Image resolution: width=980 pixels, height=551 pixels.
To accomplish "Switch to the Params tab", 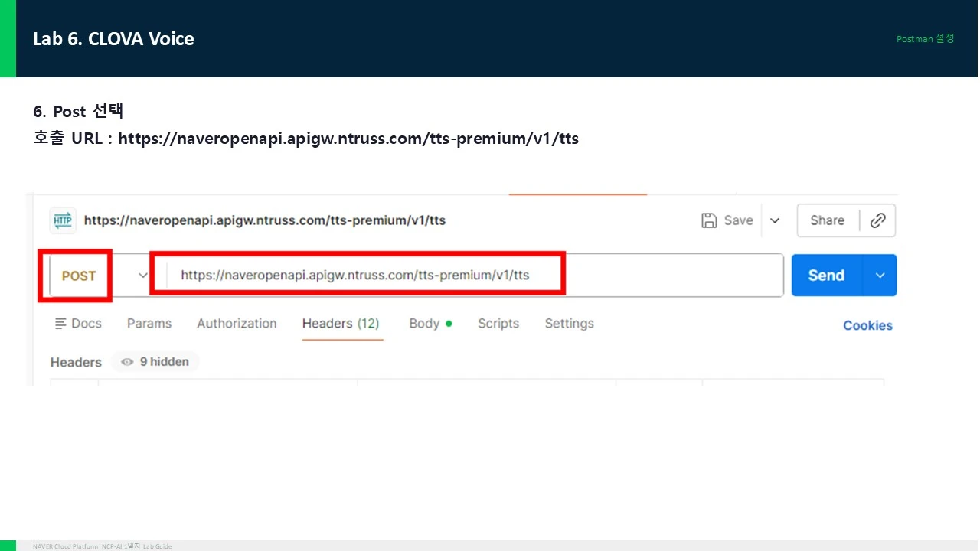I will 149,324.
